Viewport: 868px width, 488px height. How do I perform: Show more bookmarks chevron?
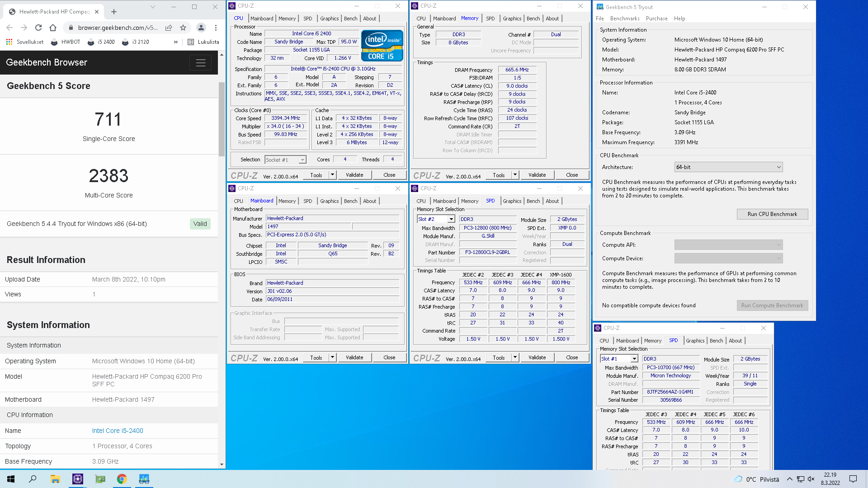[175, 42]
